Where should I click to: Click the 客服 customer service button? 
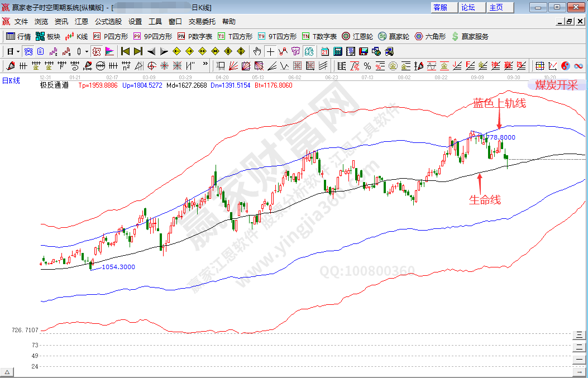point(440,7)
